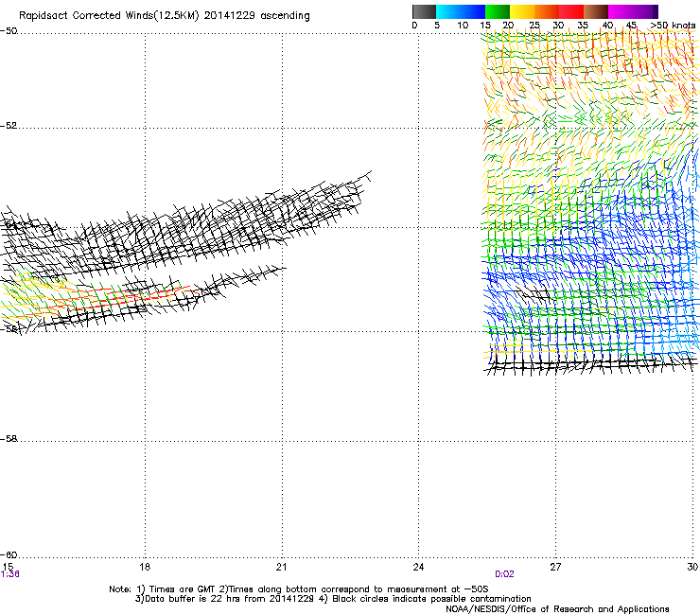Click the note line 'Data buffer is 22 hrs'
Screen dimensions: 700x615
click(x=193, y=599)
